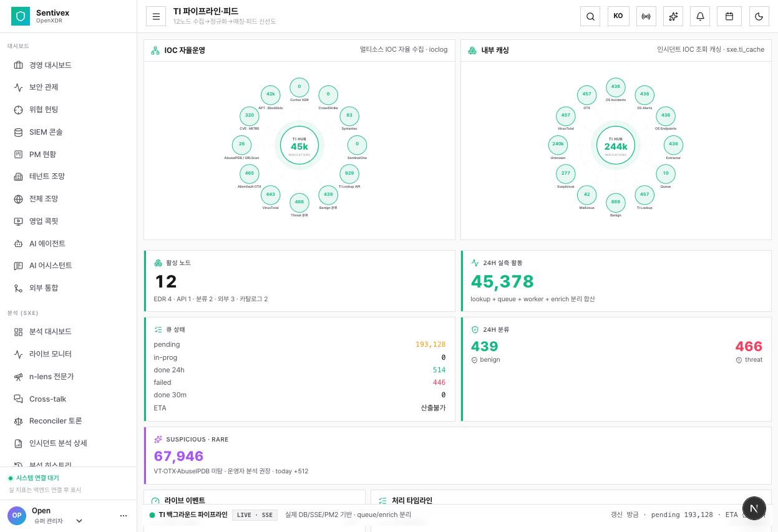Image resolution: width=778 pixels, height=532 pixels.
Task: Click the telescope icon for n-lens 전문가
Action: pos(18,377)
